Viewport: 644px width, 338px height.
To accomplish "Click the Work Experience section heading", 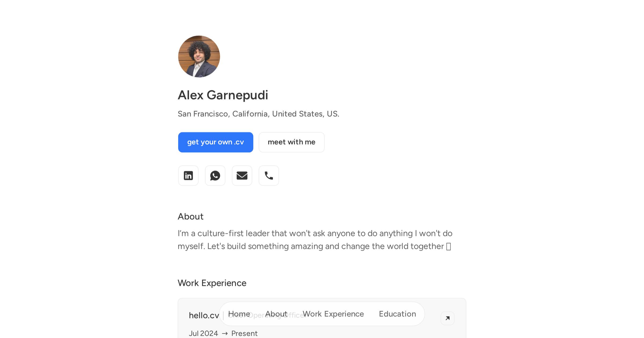I will pyautogui.click(x=212, y=283).
